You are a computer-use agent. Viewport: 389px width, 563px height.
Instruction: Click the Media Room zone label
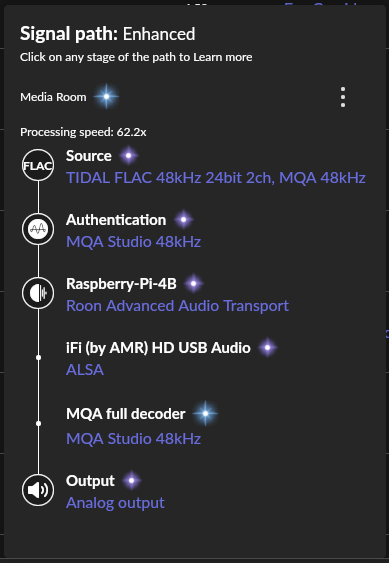pyautogui.click(x=53, y=97)
